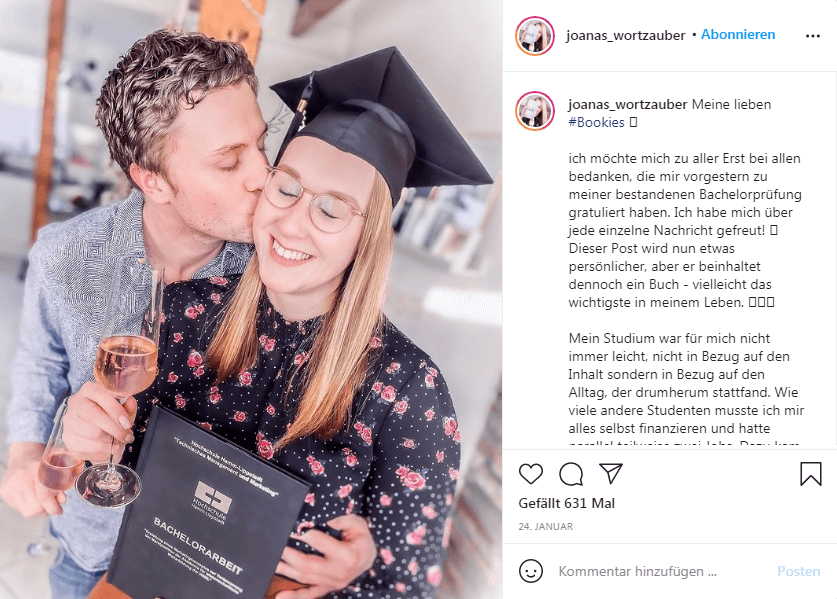The height and width of the screenshot is (599, 837).
Task: Save the post with the bookmark icon
Action: coord(810,474)
